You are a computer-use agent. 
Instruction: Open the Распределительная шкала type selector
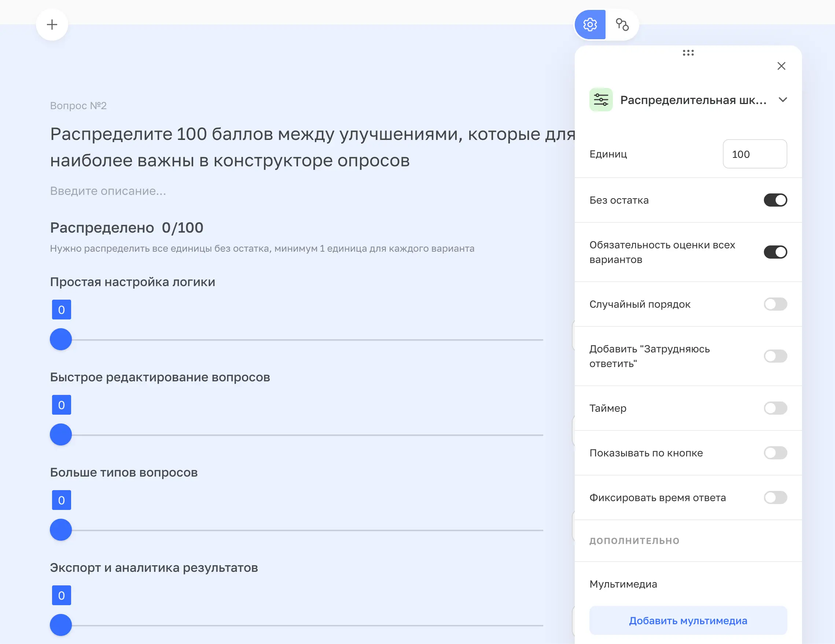(688, 100)
